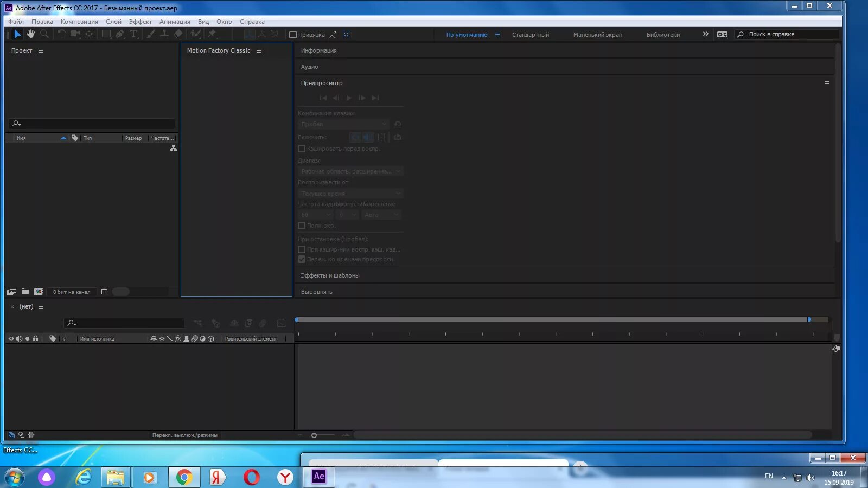The image size is (868, 488).
Task: Open the Файл menu
Action: point(16,22)
